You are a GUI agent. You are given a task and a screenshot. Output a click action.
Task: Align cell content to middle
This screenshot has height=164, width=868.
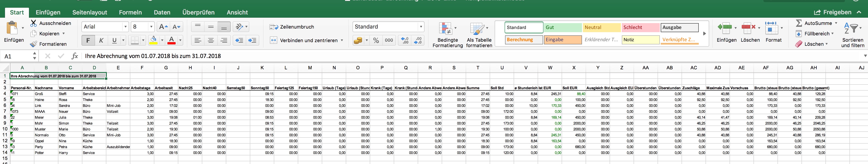(211, 27)
